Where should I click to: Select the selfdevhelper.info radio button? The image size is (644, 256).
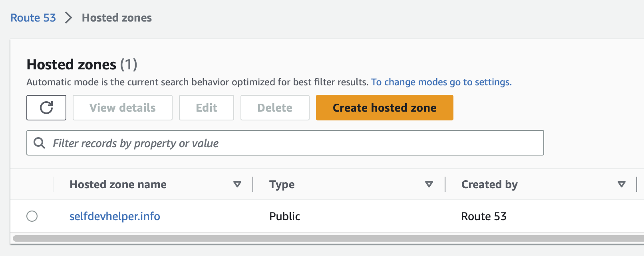point(32,216)
